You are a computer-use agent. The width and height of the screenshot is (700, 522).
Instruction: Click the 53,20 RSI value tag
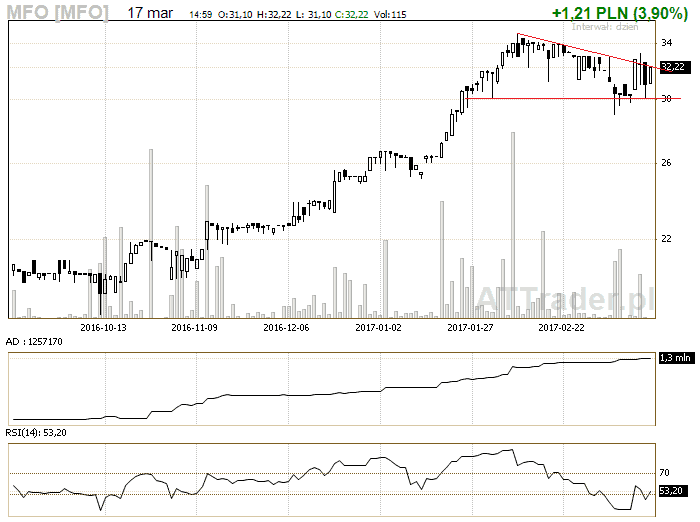673,491
